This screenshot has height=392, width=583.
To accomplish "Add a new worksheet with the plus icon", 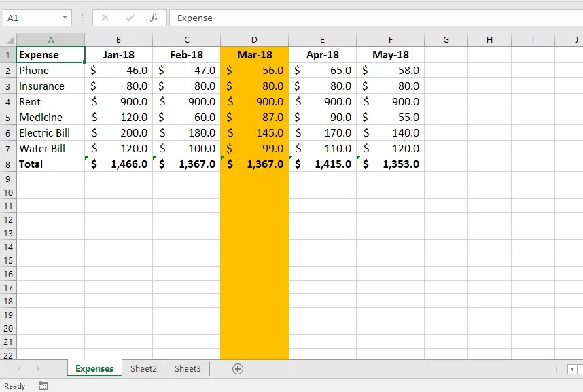I will pos(238,368).
